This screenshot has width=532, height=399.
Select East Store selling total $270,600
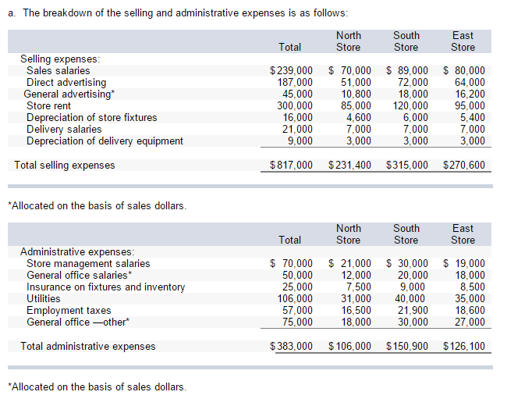[464, 165]
